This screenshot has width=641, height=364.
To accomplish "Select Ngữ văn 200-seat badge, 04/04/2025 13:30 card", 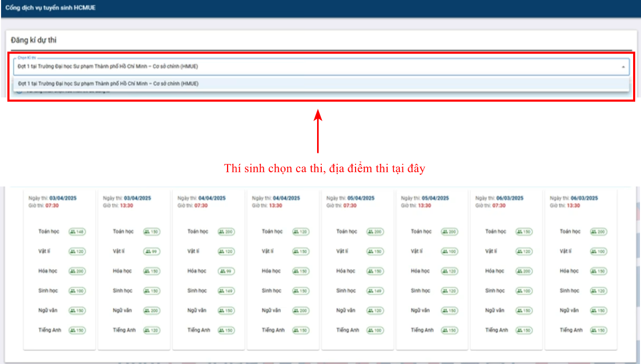I will click(x=301, y=311).
